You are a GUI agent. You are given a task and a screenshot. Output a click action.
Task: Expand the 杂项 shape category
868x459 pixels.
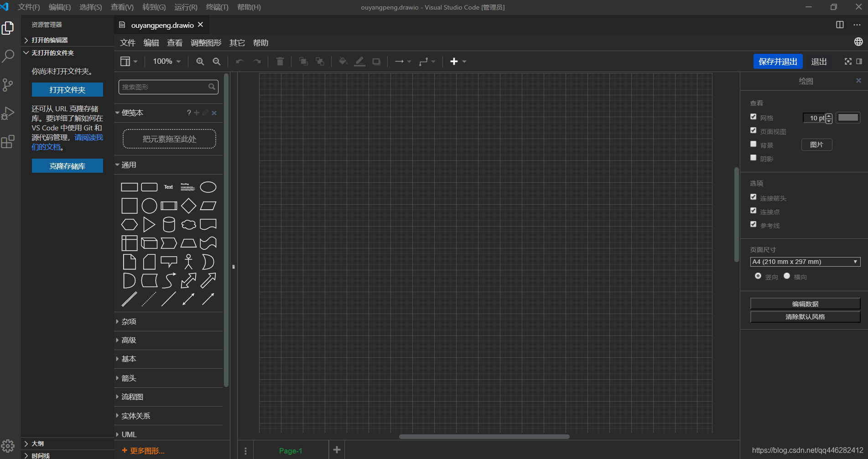tap(168, 321)
